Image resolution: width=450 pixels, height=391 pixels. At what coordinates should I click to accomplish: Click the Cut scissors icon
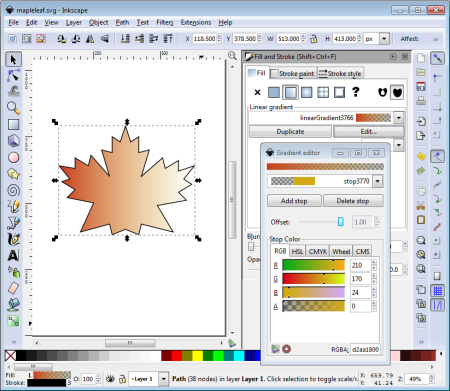click(x=421, y=206)
